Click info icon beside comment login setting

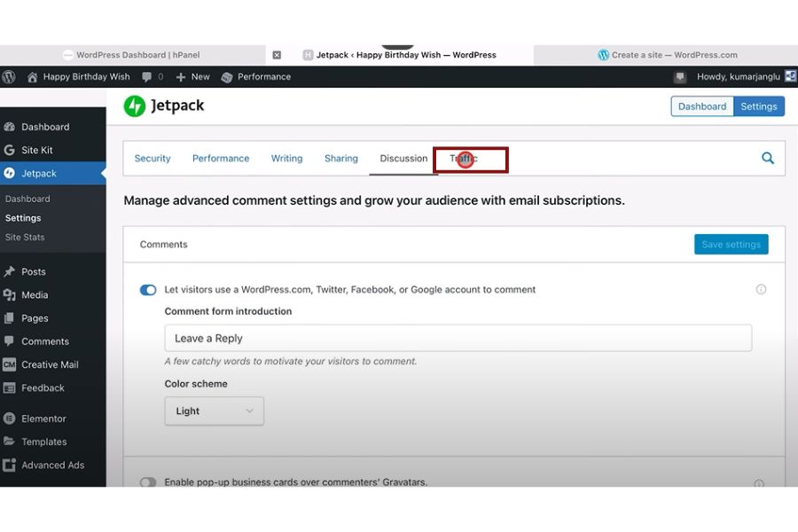(x=760, y=290)
